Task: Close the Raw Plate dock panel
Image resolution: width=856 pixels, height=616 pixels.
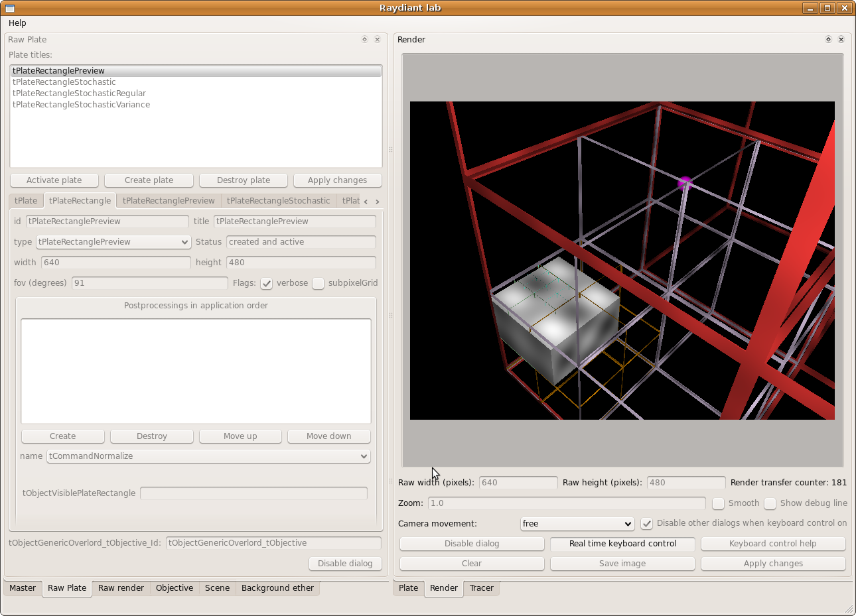Action: [x=378, y=40]
